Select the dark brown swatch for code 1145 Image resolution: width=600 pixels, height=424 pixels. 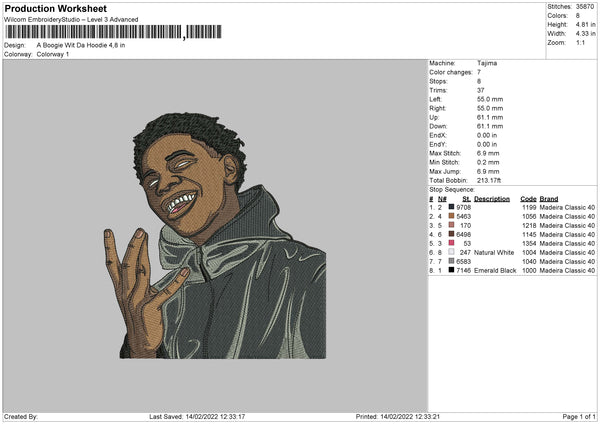[x=451, y=234]
